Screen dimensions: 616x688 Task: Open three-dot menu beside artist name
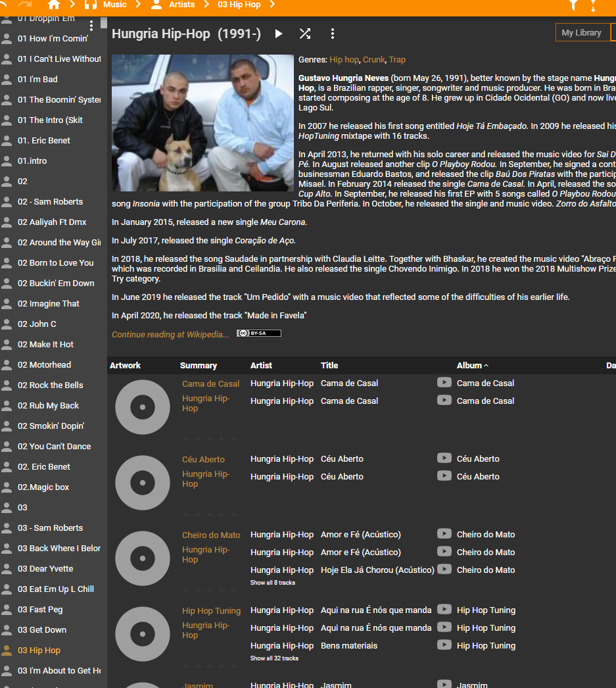coord(333,34)
